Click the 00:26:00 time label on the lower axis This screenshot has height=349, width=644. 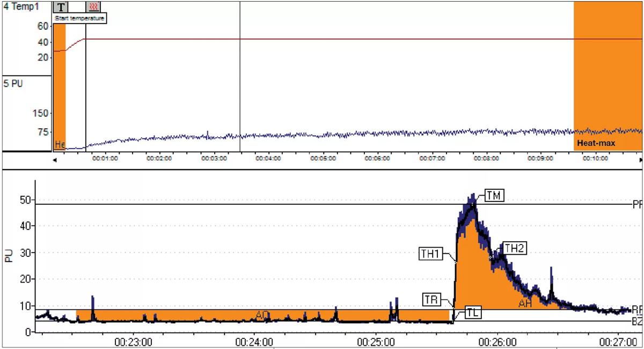coord(497,341)
